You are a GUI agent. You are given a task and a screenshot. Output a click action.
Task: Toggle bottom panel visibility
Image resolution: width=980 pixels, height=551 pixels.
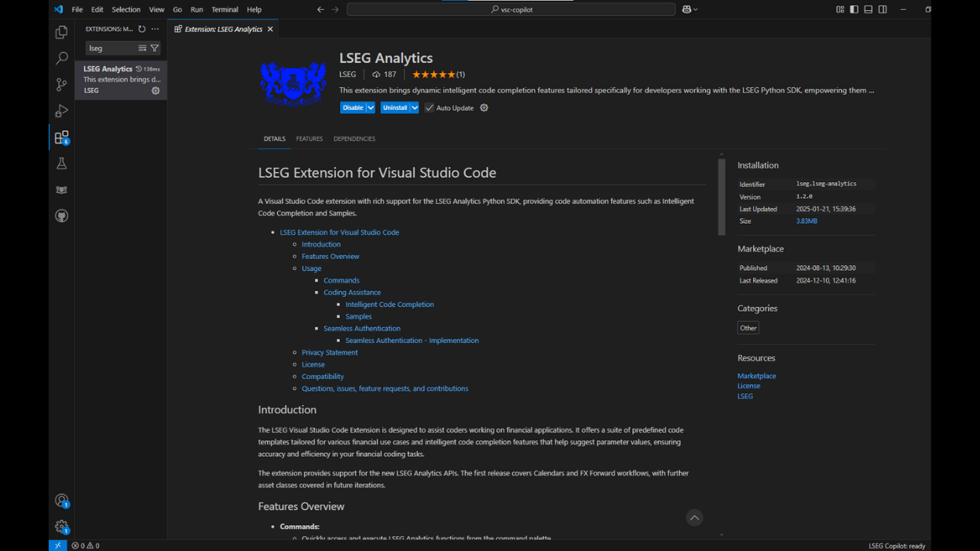[868, 9]
